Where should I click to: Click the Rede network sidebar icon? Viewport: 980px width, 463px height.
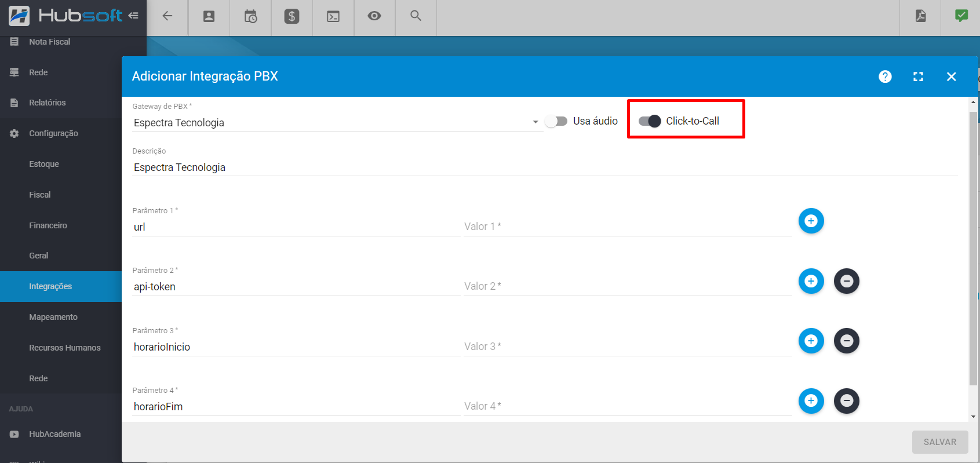click(x=14, y=72)
